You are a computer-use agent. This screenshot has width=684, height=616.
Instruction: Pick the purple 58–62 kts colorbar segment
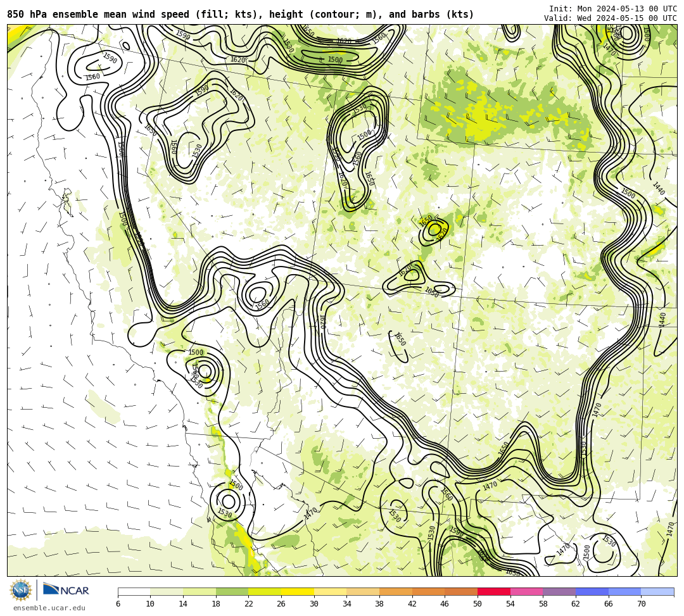[559, 591]
